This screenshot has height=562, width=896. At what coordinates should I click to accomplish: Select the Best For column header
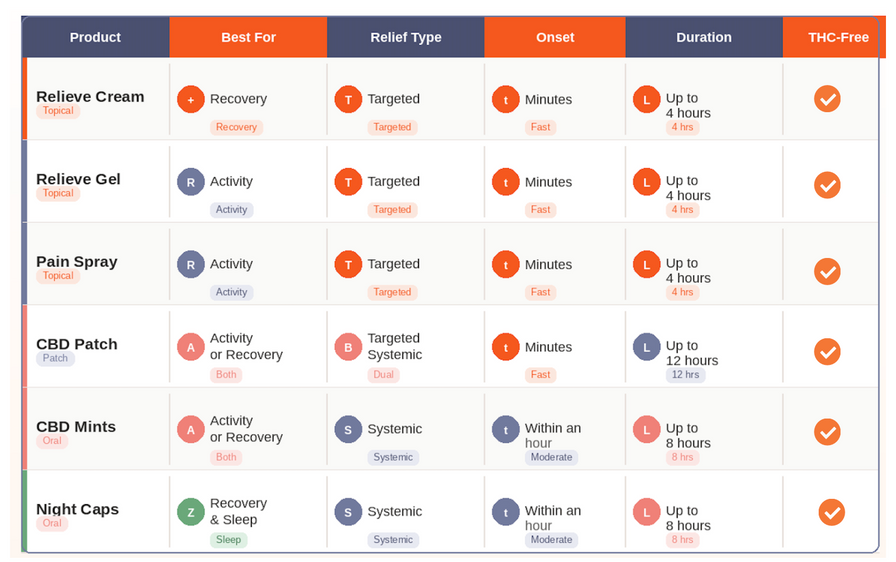tap(248, 37)
